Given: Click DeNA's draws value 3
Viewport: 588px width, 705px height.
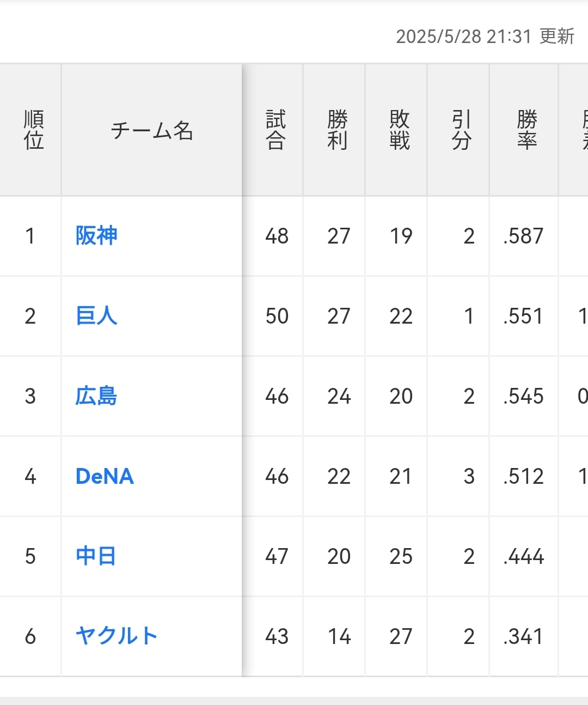Looking at the screenshot, I should pyautogui.click(x=469, y=477).
